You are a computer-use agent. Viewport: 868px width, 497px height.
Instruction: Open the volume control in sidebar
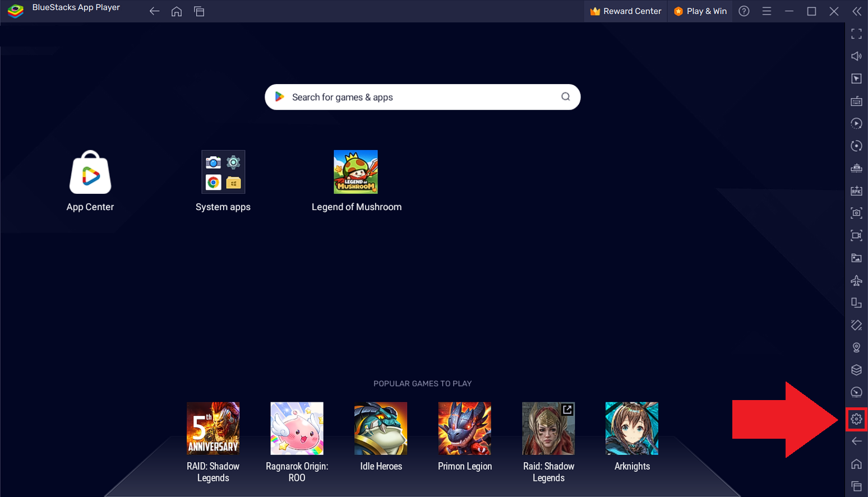pos(856,56)
